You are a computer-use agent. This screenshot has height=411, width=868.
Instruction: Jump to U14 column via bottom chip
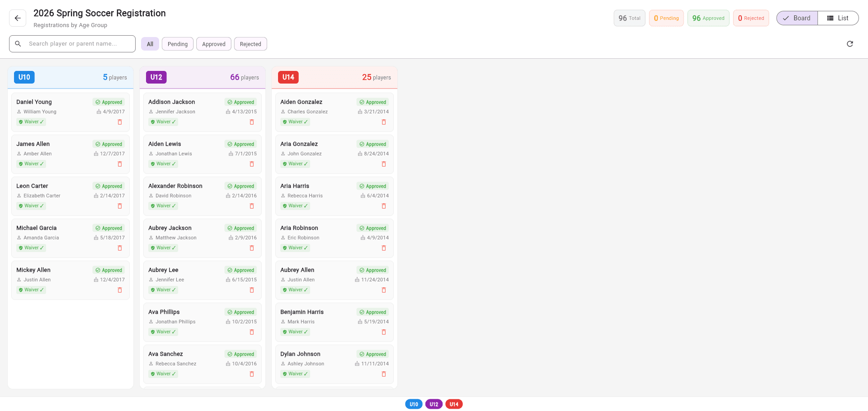454,404
